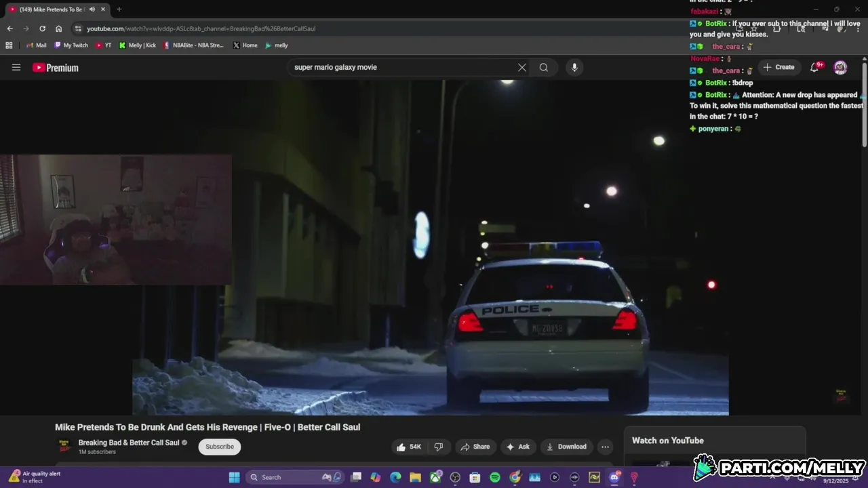Image resolution: width=868 pixels, height=488 pixels.
Task: Select the video title text
Action: [x=208, y=427]
